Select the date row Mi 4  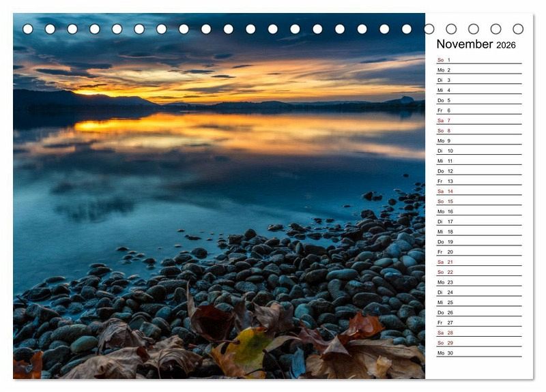pyautogui.click(x=479, y=90)
